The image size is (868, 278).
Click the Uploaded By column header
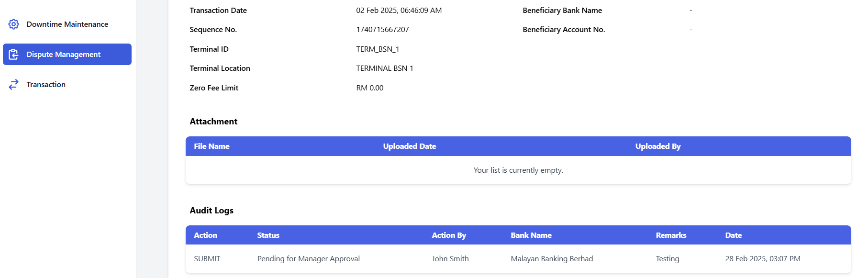click(x=658, y=146)
